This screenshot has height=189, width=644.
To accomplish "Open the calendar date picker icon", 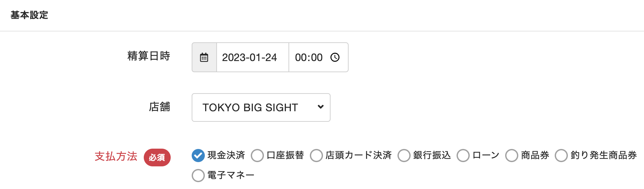I will point(204,57).
